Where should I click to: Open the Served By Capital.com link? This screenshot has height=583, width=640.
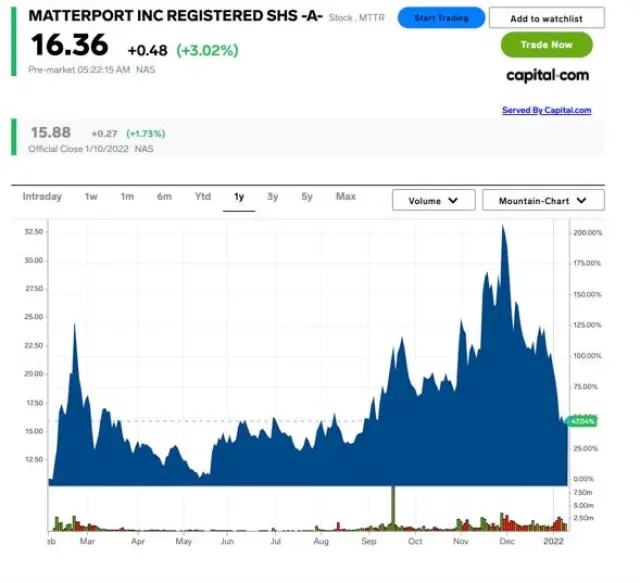click(546, 110)
